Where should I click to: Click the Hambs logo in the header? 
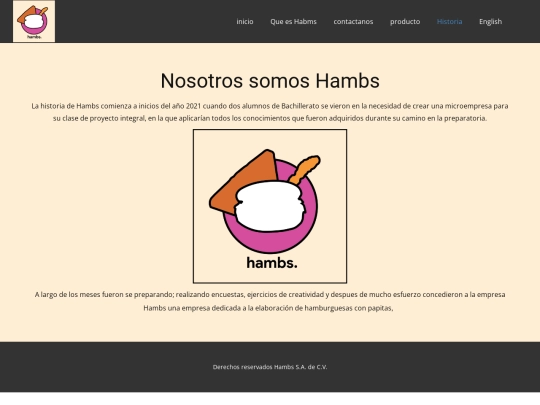point(34,21)
